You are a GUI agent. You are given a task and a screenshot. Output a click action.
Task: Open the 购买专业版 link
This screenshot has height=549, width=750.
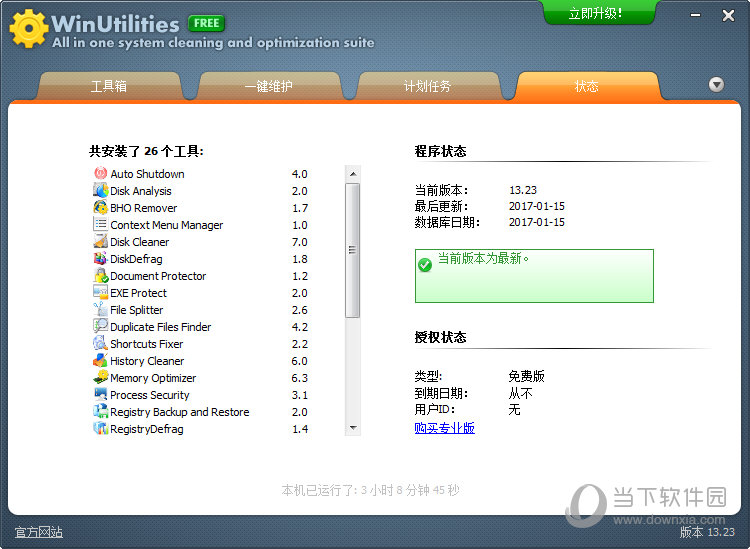(444, 428)
